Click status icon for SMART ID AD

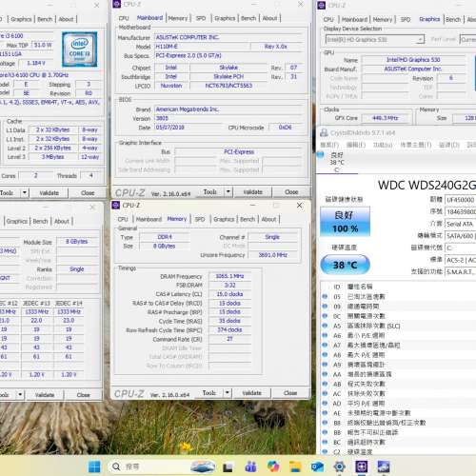pyautogui.click(x=325, y=403)
